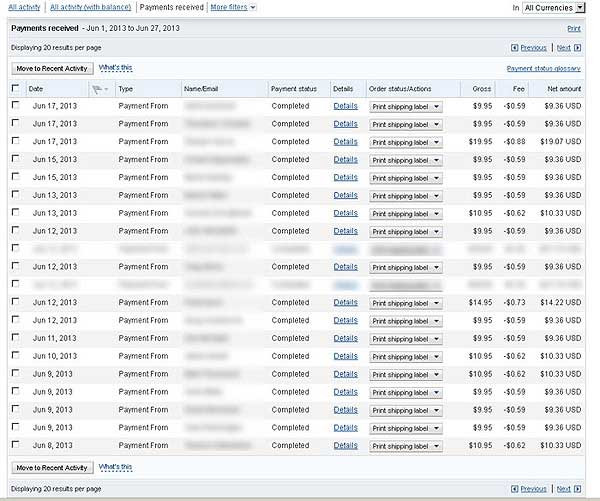Expand the More filters menu
Screen dimensions: 600x501
[x=233, y=7]
